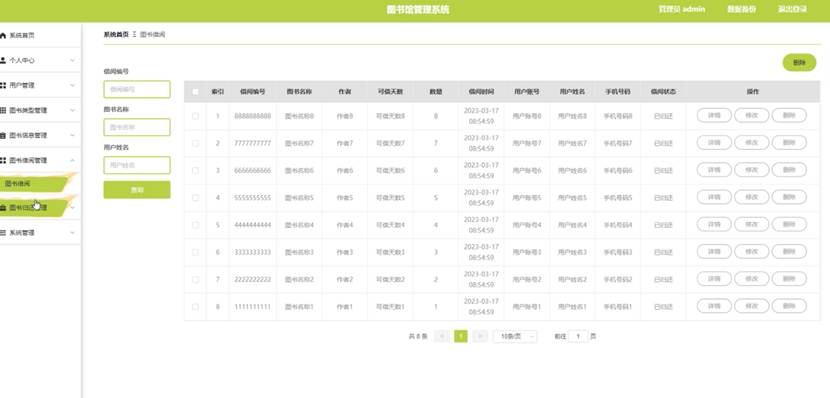
Task: Click 修改 for row 7777777777
Action: point(752,142)
